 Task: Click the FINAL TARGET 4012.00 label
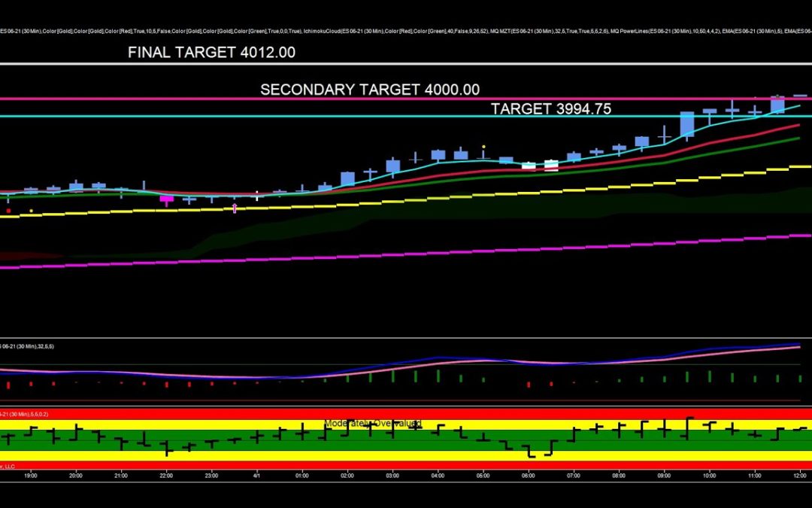211,53
